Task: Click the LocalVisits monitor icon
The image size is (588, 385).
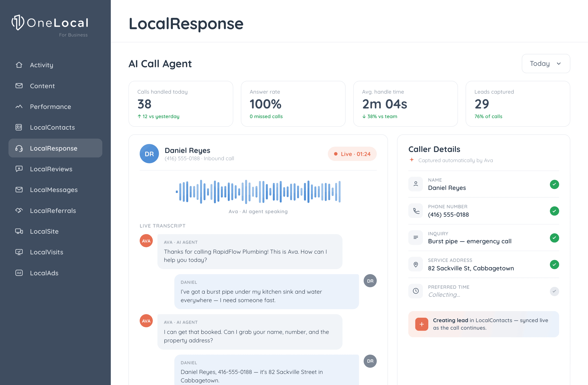Action: coord(19,252)
